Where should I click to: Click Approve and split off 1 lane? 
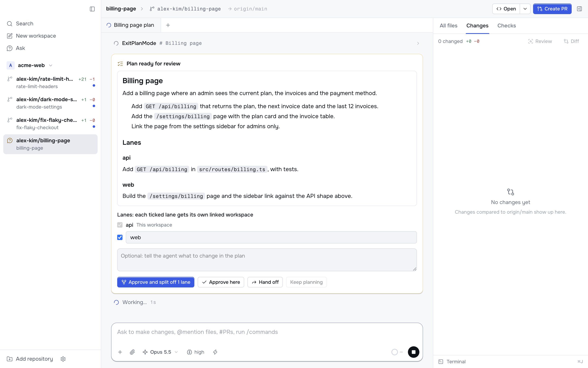[156, 282]
